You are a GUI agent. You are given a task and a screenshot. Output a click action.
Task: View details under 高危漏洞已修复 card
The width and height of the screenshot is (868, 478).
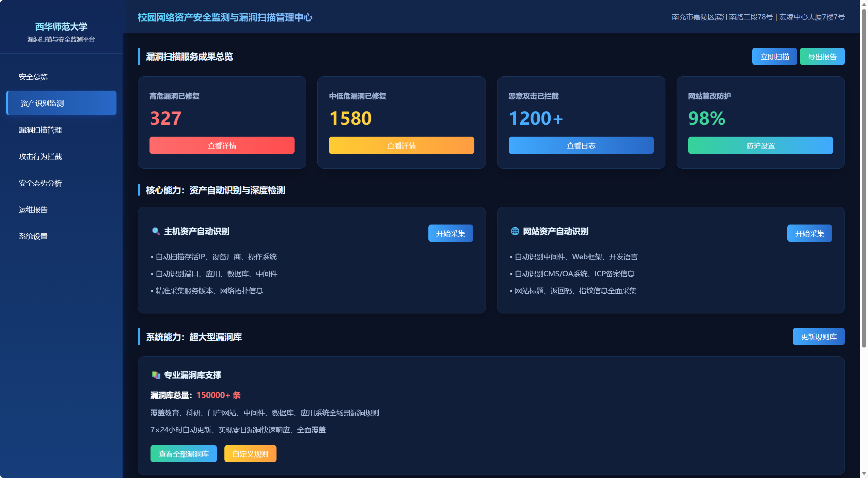tap(222, 145)
